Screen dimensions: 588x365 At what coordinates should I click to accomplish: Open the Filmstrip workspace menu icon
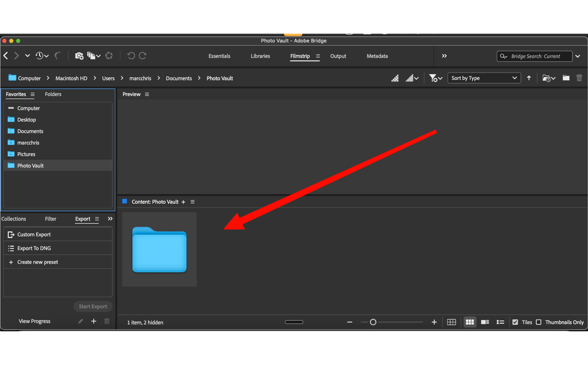click(x=318, y=56)
